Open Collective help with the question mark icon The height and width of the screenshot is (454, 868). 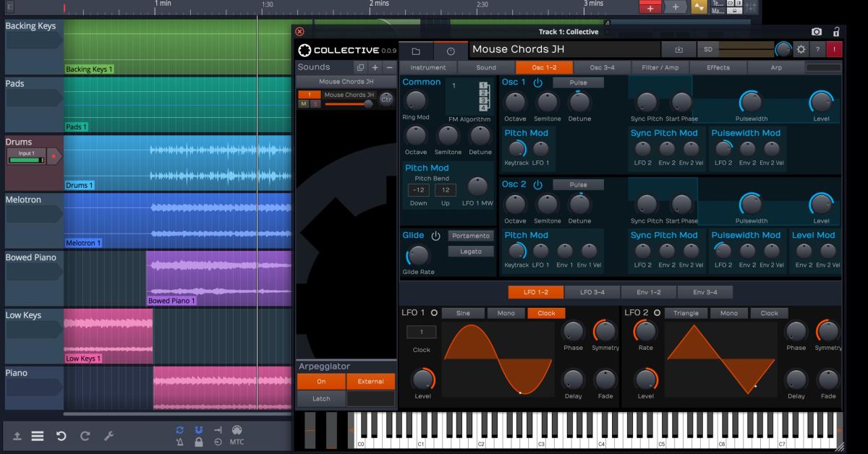point(818,49)
